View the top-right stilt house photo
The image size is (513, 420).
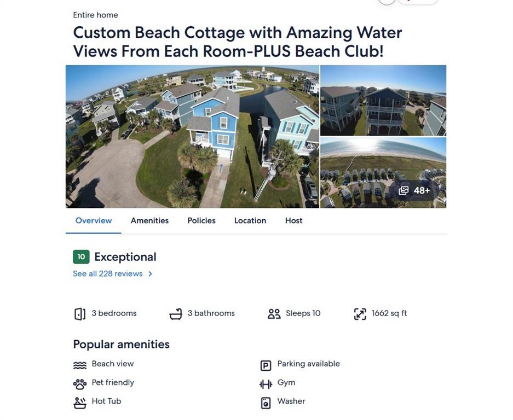point(383,100)
